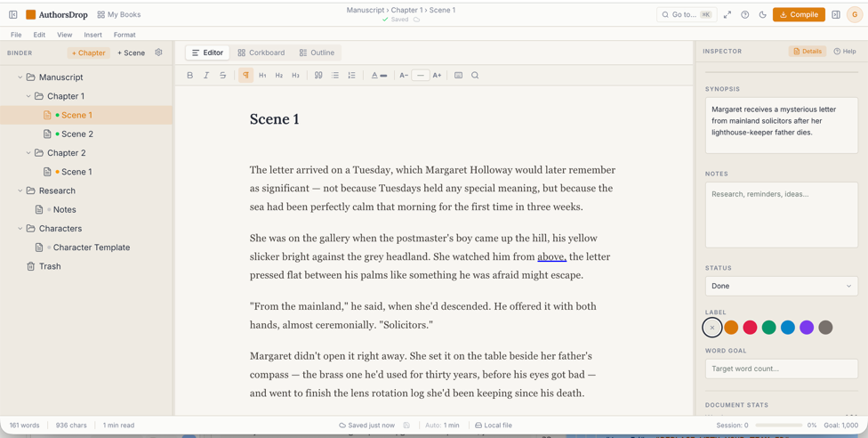Open the text color picker
Screen dimensions: 868x438
pos(379,76)
